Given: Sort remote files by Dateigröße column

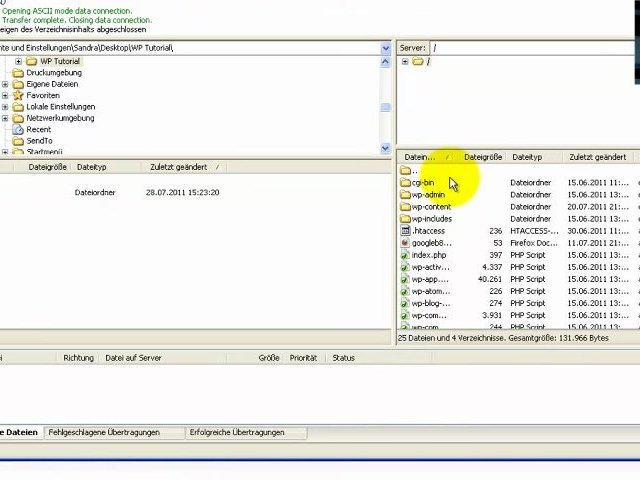Looking at the screenshot, I should pos(483,157).
